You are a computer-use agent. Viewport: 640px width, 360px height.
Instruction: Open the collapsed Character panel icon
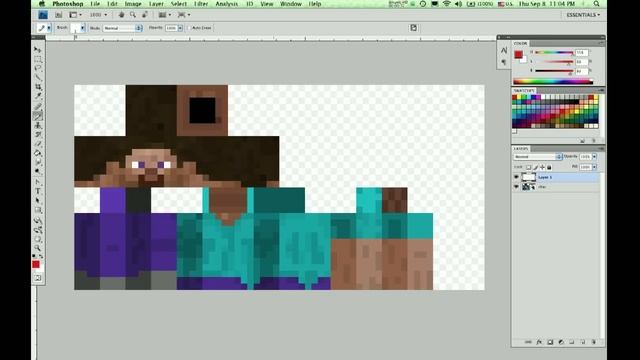[504, 51]
